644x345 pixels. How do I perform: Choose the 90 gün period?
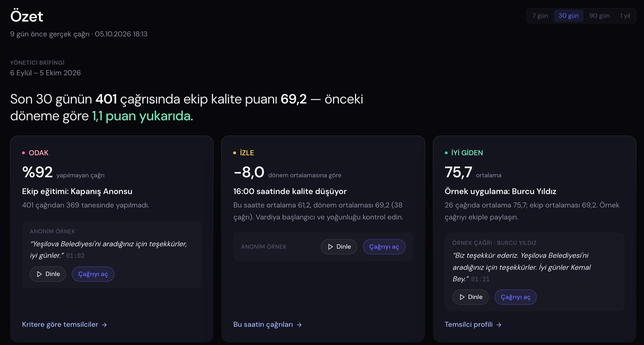[599, 16]
